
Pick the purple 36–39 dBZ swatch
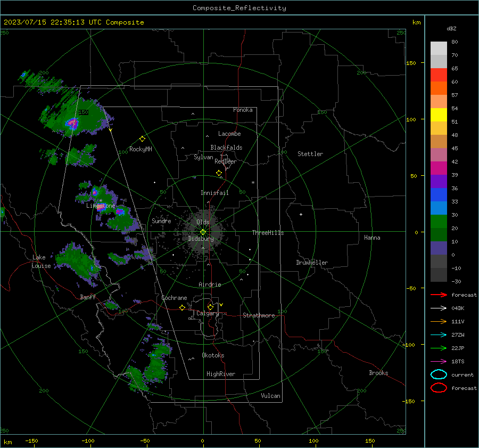coord(439,182)
